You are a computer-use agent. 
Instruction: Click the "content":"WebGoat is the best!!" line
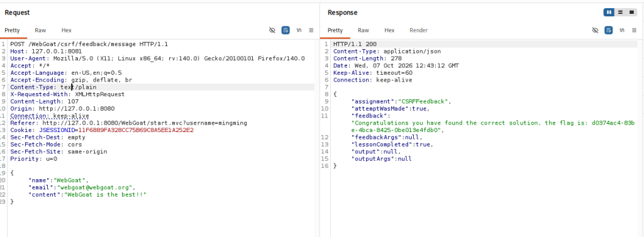[87, 194]
